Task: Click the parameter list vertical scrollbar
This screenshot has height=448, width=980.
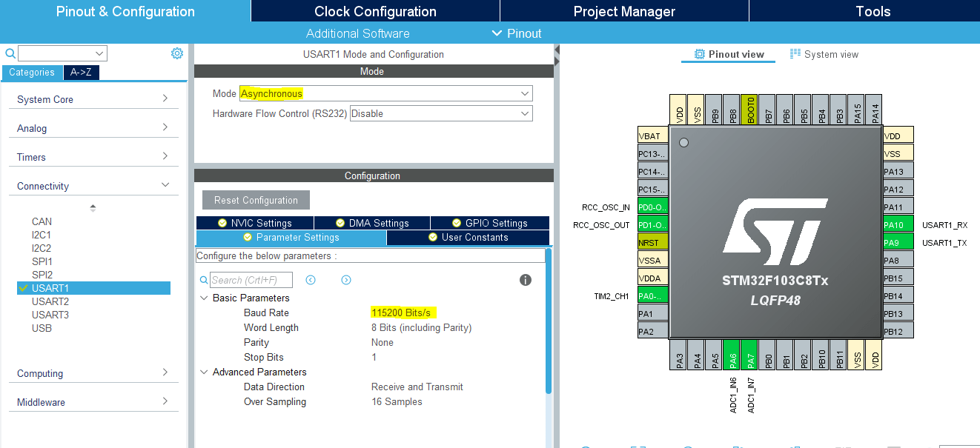Action: tap(549, 321)
